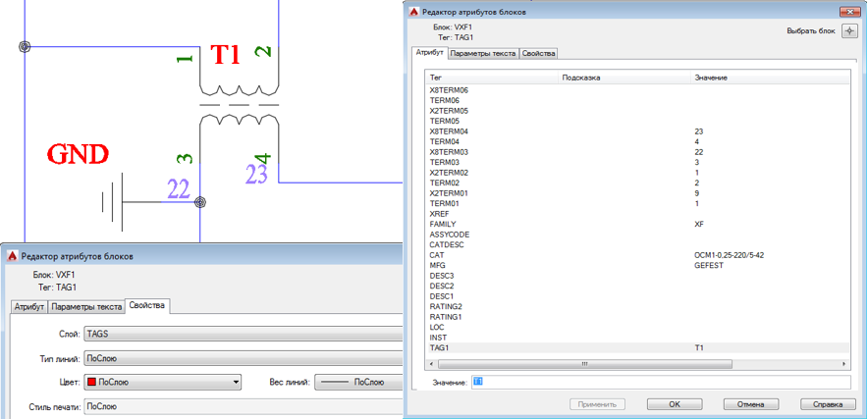Click the GND ground symbol in drawing
Viewport: 868px width, 419px height.
click(112, 201)
